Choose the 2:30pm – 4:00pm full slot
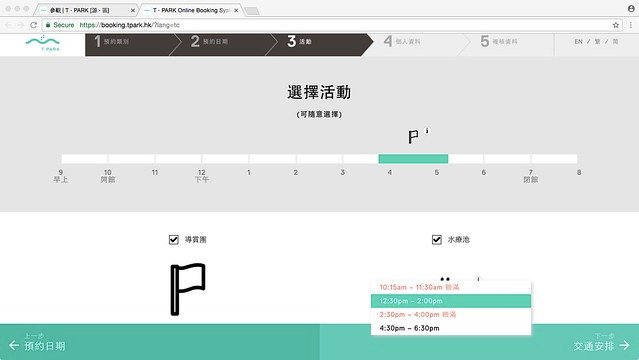Screen dimensions: 639x360 pos(451,315)
